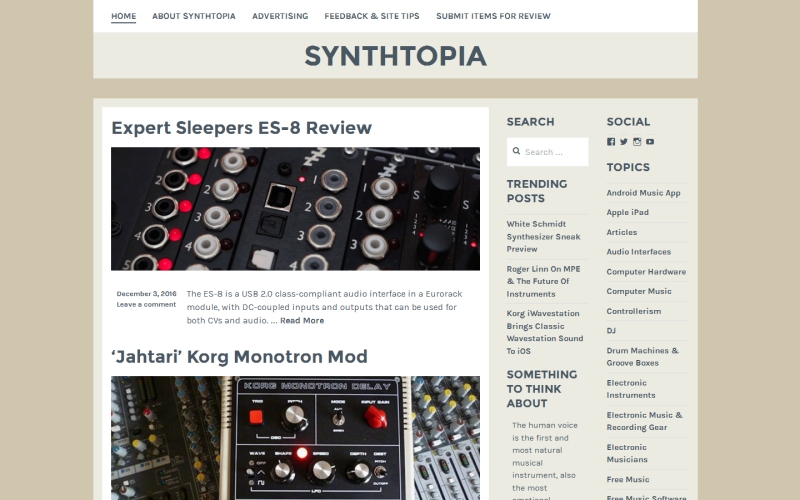Select Electronic Music & Recording Gear topic

pos(644,421)
